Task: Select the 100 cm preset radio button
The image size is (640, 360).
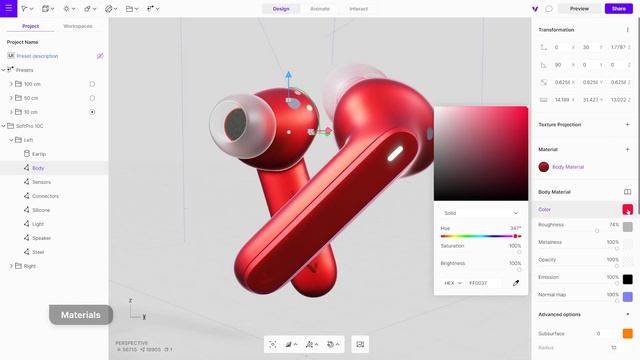Action: (92, 84)
